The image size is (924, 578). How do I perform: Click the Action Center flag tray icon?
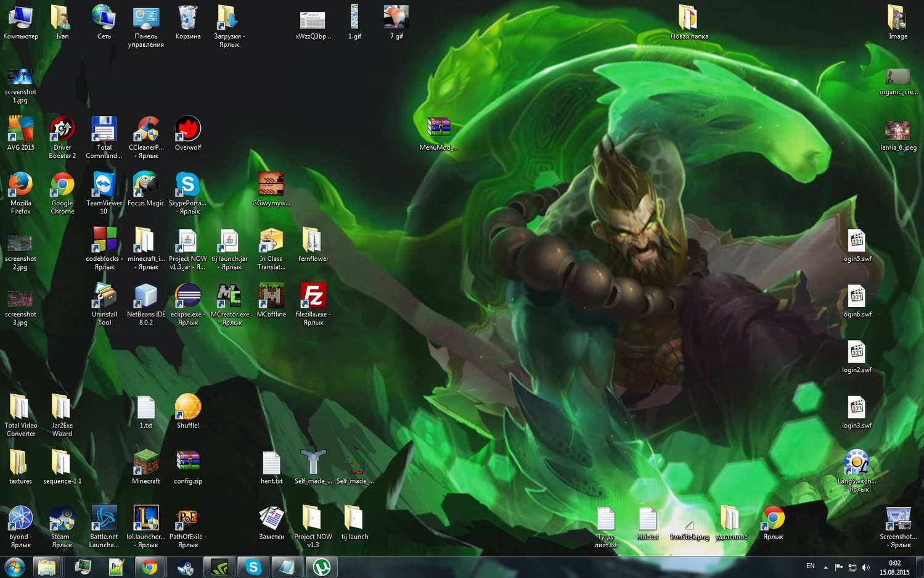click(x=839, y=568)
